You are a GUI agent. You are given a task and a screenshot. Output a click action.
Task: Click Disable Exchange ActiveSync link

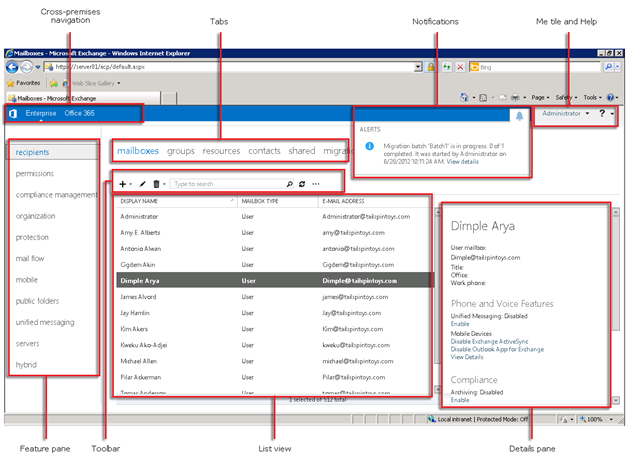[x=489, y=341]
